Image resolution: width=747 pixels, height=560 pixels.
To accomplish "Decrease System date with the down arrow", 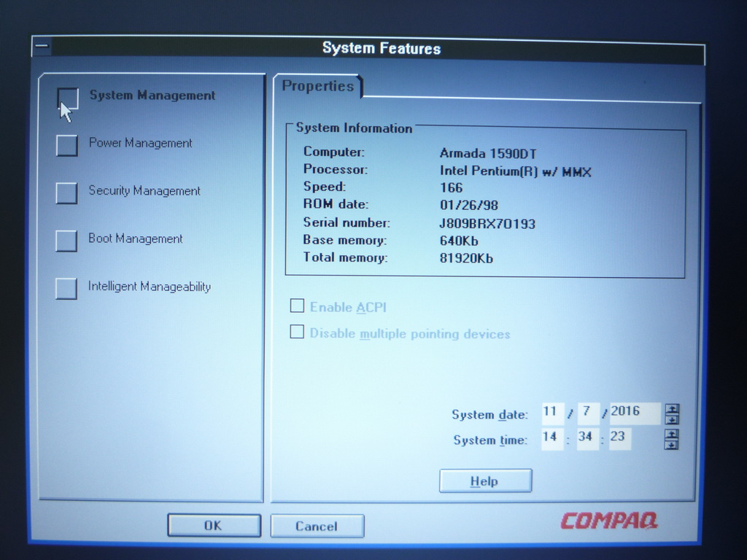I will point(672,419).
